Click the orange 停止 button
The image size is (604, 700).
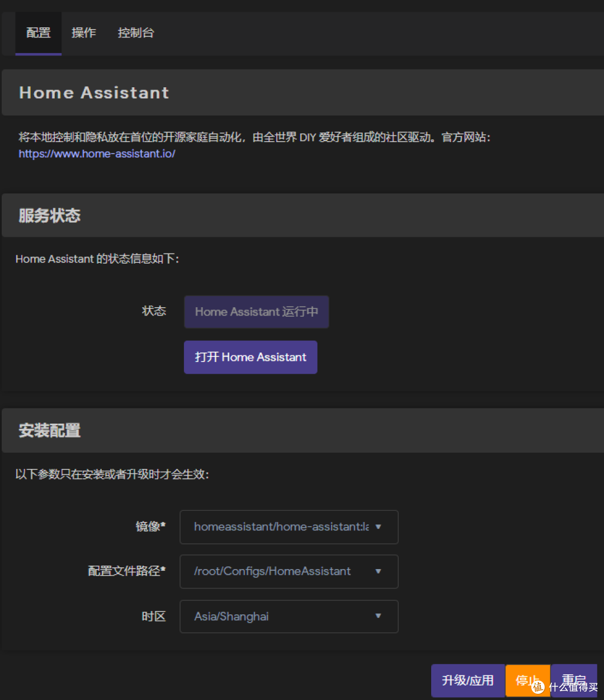528,680
